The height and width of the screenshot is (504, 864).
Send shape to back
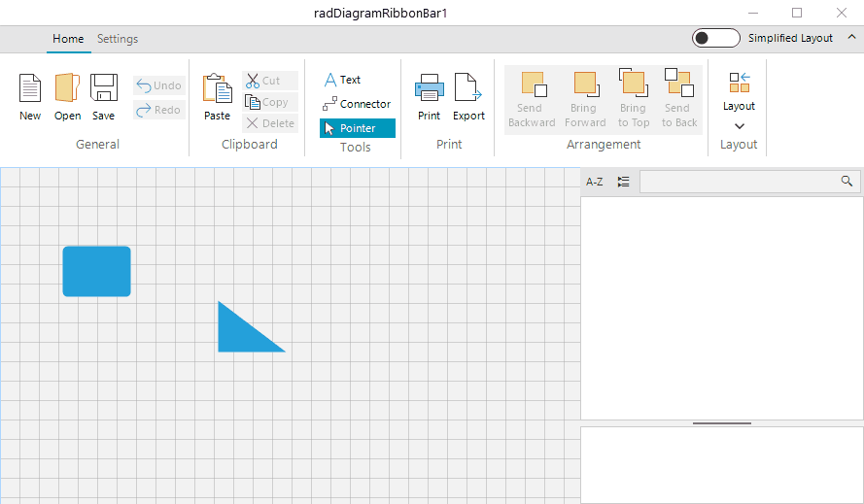click(678, 100)
